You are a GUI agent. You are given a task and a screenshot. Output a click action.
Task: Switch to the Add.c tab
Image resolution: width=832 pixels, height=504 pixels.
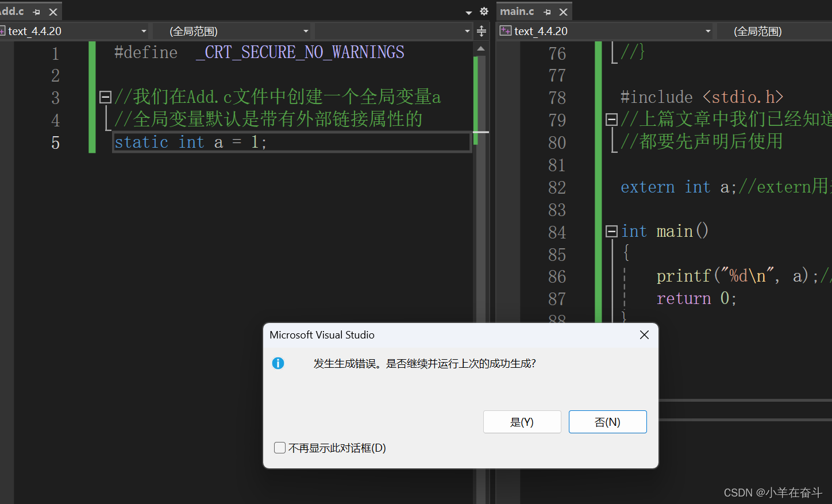(11, 11)
